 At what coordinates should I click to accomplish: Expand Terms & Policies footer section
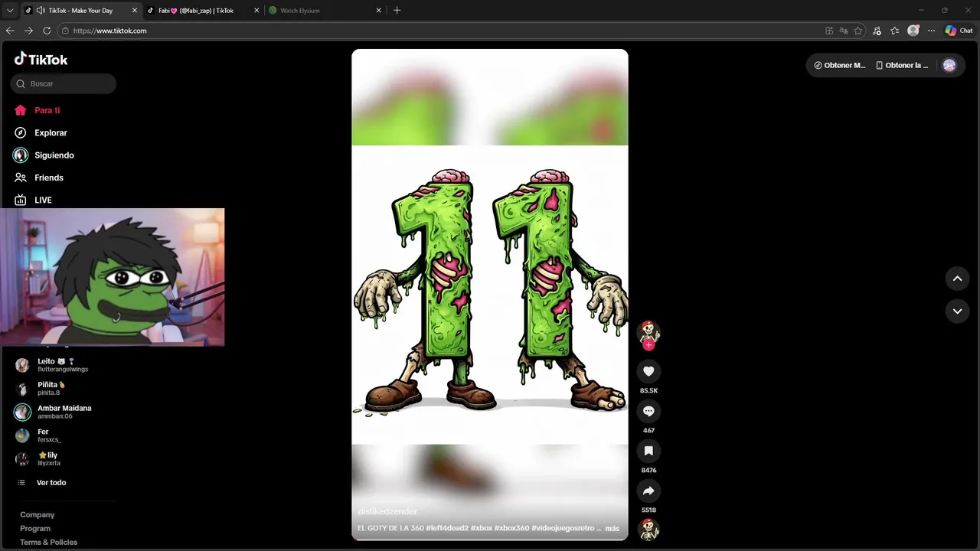(x=48, y=543)
